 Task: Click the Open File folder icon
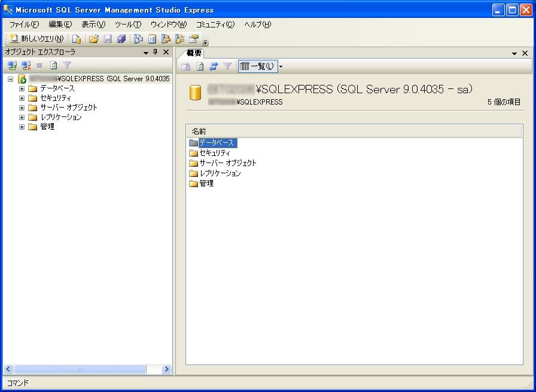94,39
